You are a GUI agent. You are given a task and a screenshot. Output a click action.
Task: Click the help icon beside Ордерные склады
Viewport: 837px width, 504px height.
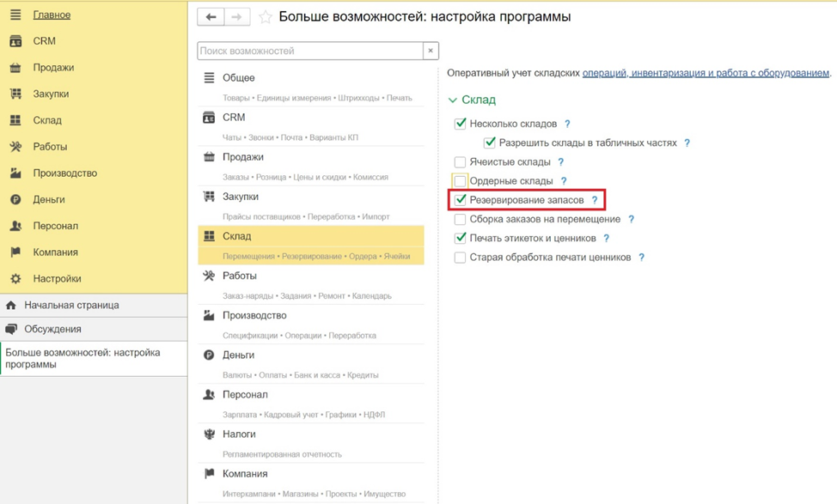(564, 181)
